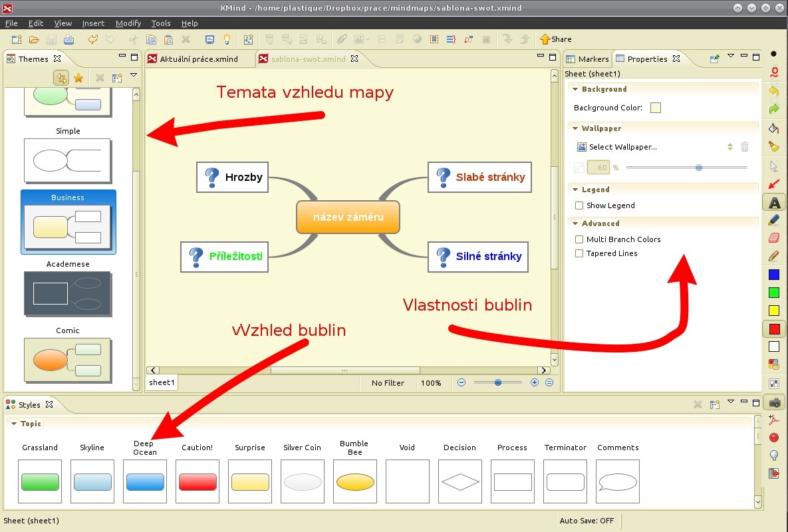
Task: Collapse the Wallpaper section
Action: pyautogui.click(x=575, y=128)
